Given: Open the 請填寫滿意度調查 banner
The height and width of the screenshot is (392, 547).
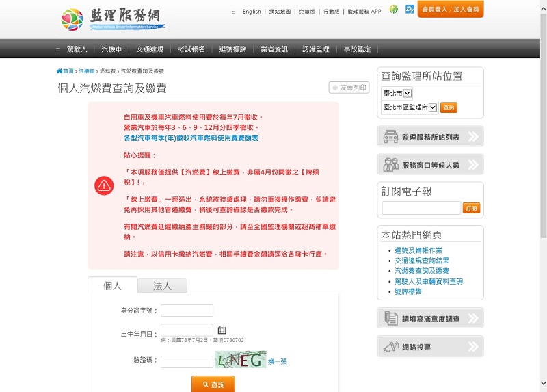Looking at the screenshot, I should (431, 318).
